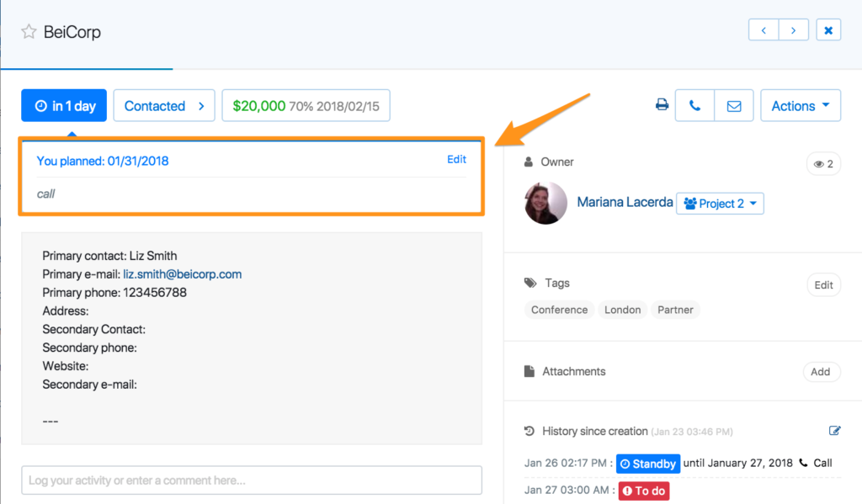This screenshot has width=862, height=504.
Task: Open liz.smith@beicorp.com email link
Action: pyautogui.click(x=182, y=274)
